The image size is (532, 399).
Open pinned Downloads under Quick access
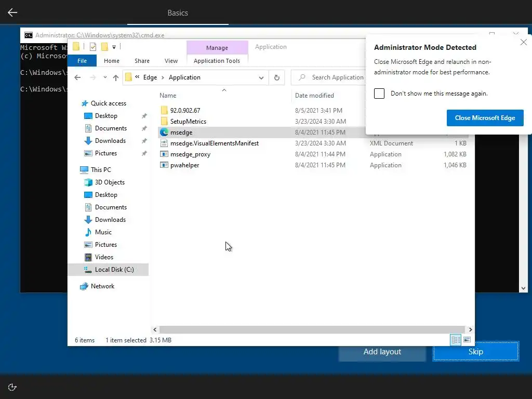pyautogui.click(x=110, y=141)
